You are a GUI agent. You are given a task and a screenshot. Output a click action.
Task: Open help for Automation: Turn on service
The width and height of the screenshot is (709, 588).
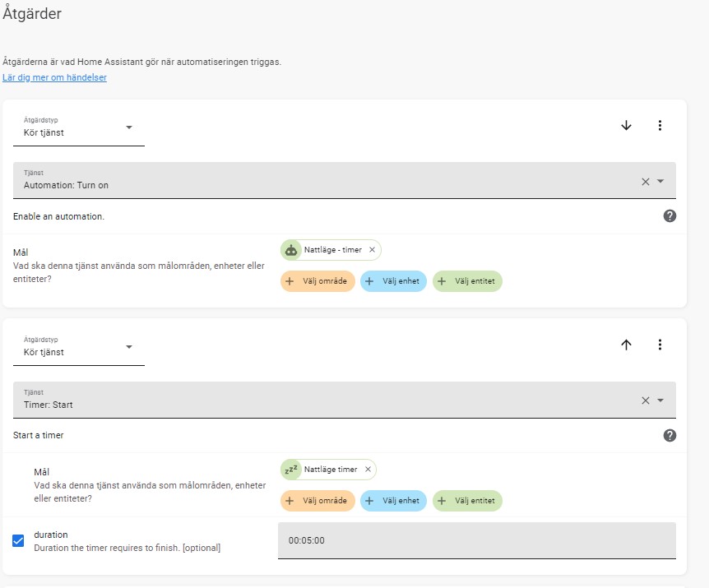(x=670, y=216)
